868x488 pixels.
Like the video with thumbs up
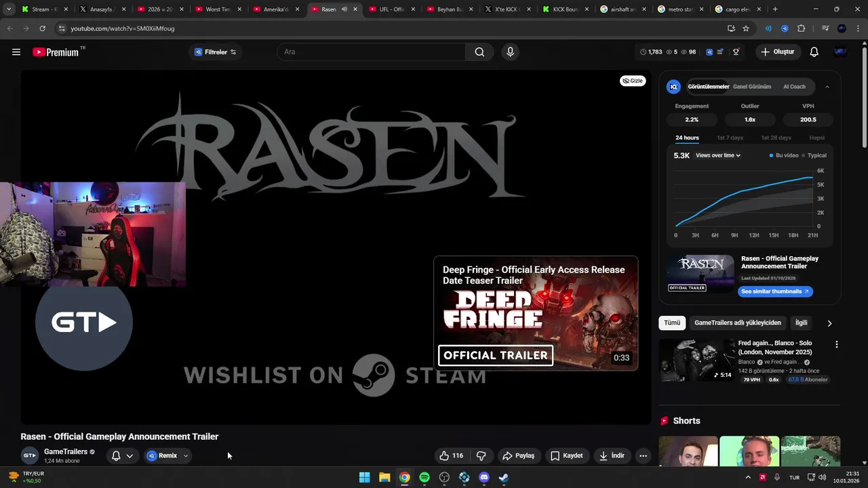pyautogui.click(x=451, y=455)
